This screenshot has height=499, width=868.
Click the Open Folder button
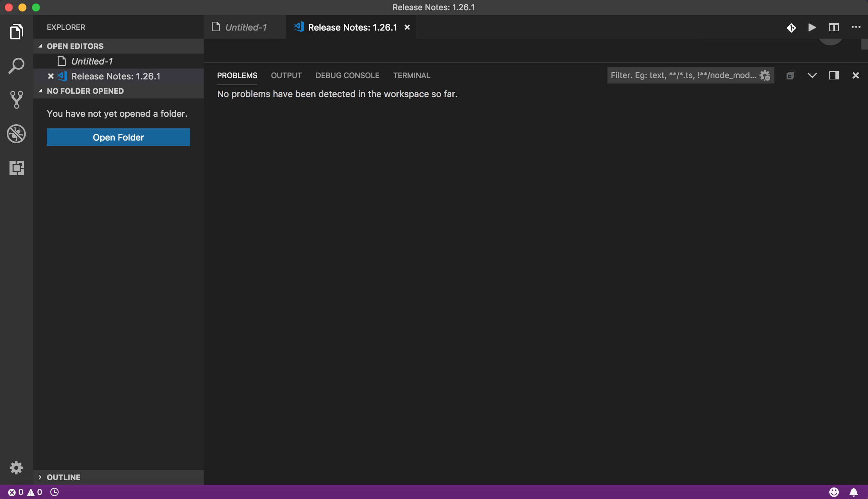[x=118, y=137]
